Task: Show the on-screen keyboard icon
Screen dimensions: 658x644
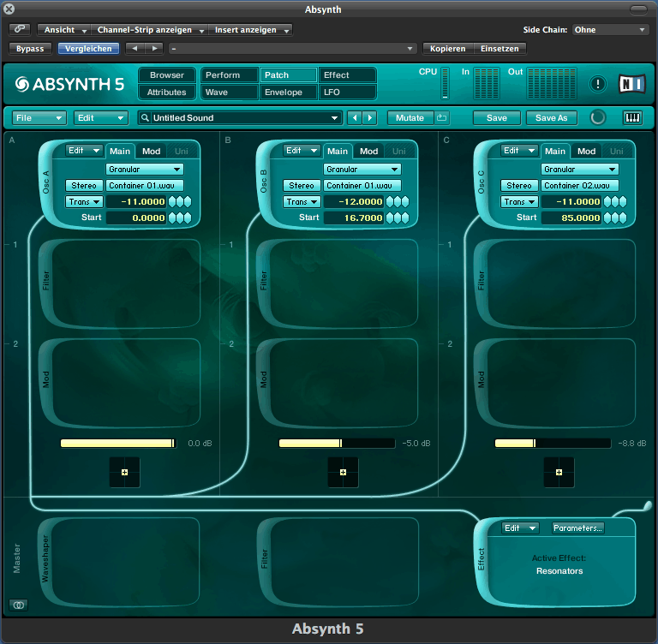Action: pyautogui.click(x=632, y=117)
